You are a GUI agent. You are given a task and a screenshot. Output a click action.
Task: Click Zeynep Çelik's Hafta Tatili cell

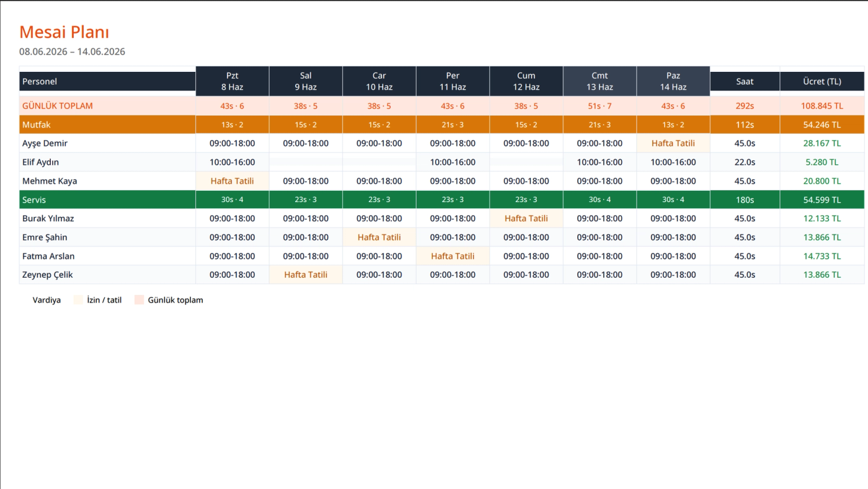coord(306,275)
